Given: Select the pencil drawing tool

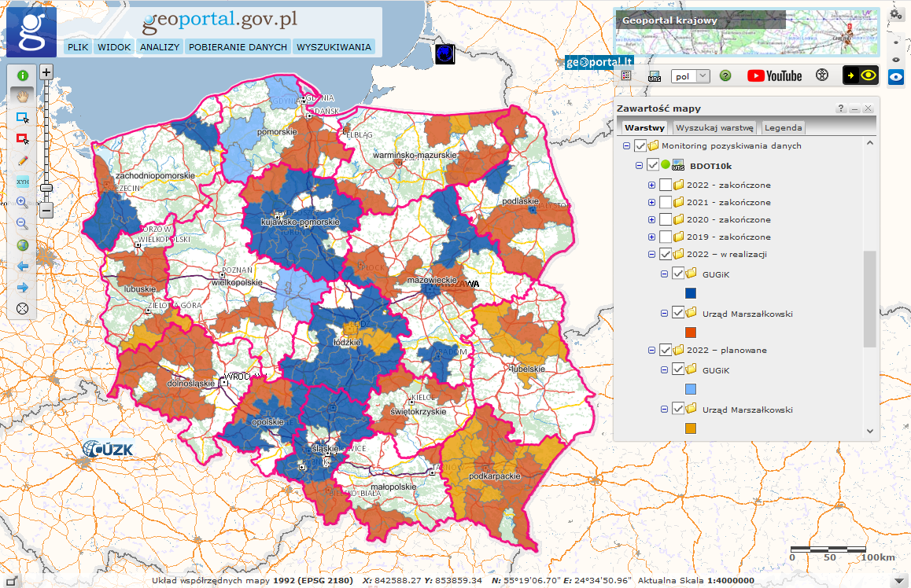Looking at the screenshot, I should point(23,160).
